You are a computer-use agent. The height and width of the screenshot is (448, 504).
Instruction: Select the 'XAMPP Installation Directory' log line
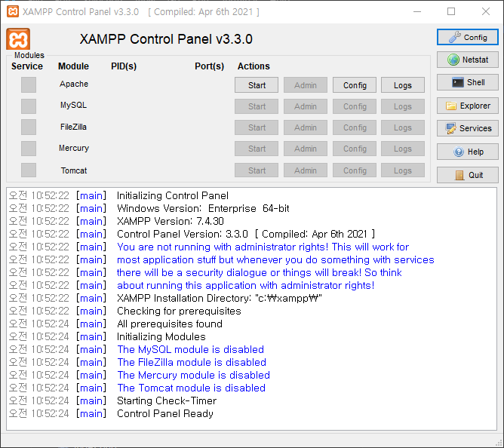(x=220, y=298)
